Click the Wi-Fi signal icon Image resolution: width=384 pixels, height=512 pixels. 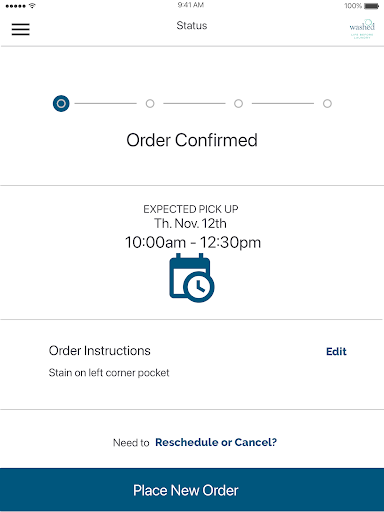coord(32,6)
